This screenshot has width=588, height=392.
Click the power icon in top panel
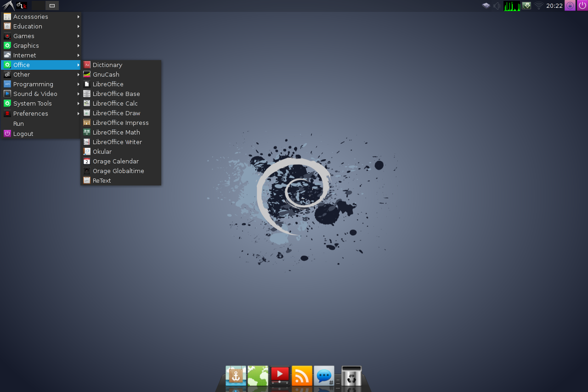point(582,6)
